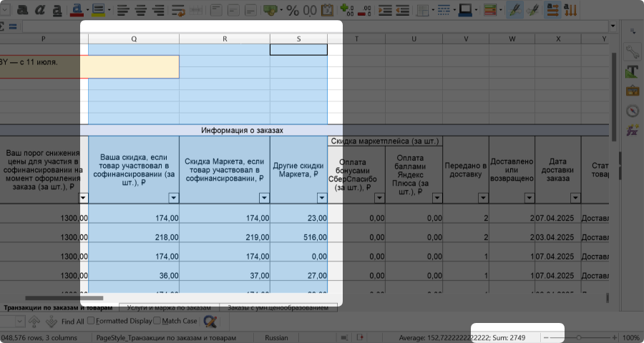644x343 pixels.
Task: Open sidebar Functions panel
Action: point(632,131)
